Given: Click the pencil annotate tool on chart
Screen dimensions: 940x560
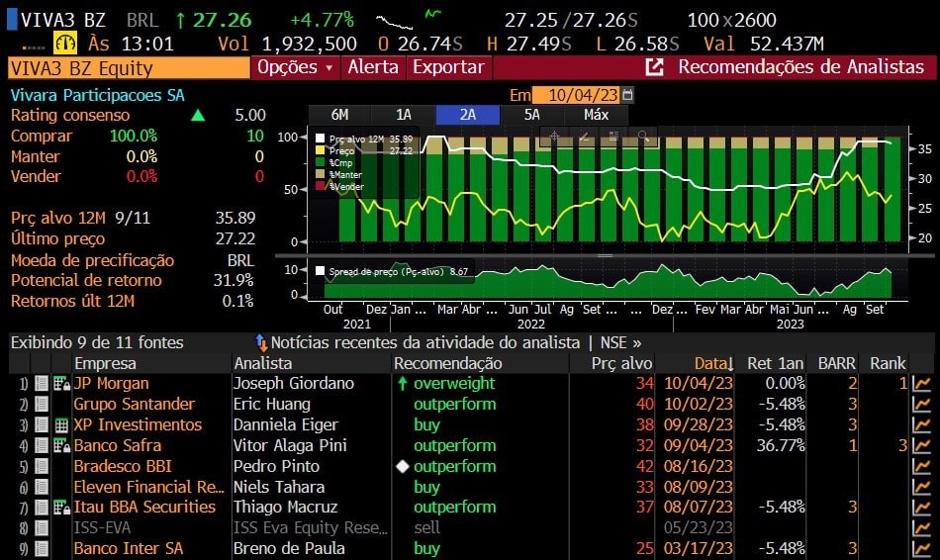Looking at the screenshot, I should click(584, 136).
